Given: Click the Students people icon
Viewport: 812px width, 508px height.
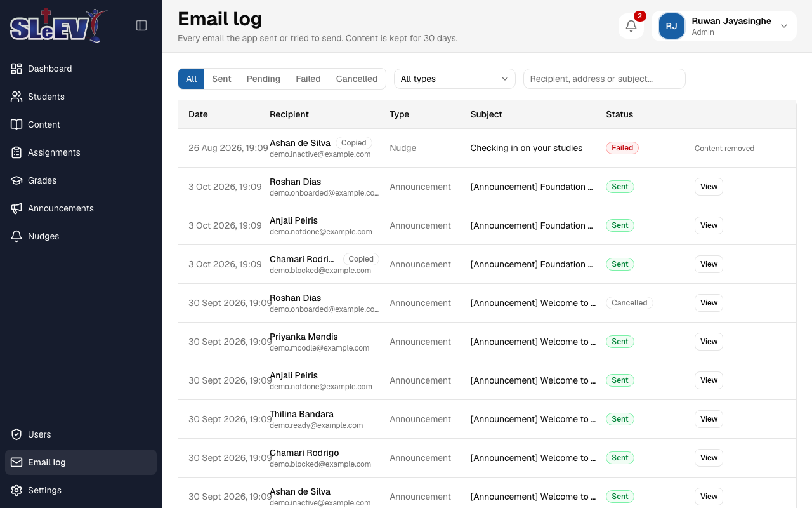Looking at the screenshot, I should 16,97.
